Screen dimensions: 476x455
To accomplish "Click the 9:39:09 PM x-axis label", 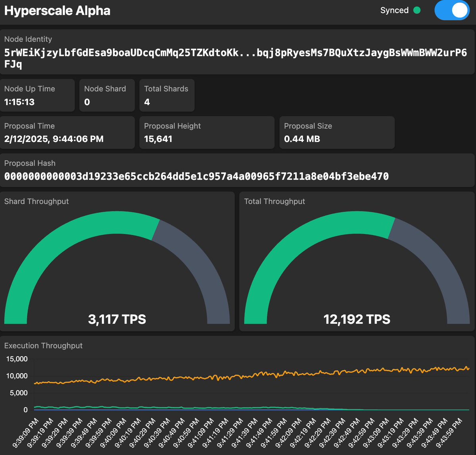I will [x=26, y=432].
